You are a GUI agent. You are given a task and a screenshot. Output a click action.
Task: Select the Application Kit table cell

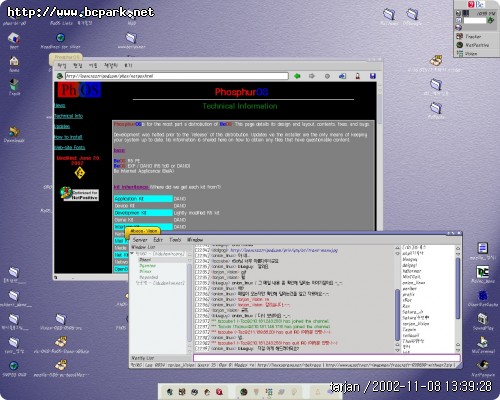143,199
